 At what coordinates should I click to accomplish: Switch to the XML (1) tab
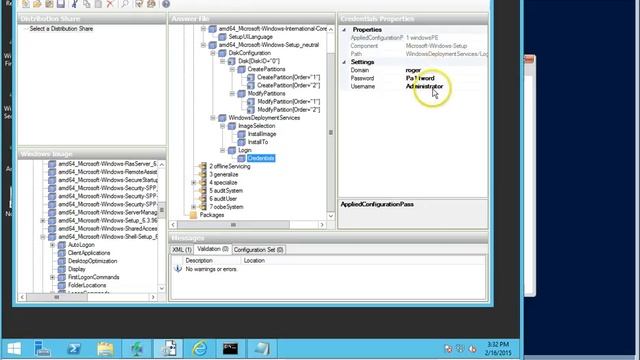tap(182, 249)
